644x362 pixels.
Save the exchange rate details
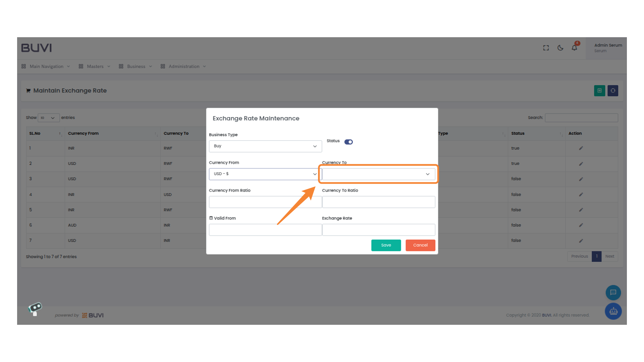386,245
